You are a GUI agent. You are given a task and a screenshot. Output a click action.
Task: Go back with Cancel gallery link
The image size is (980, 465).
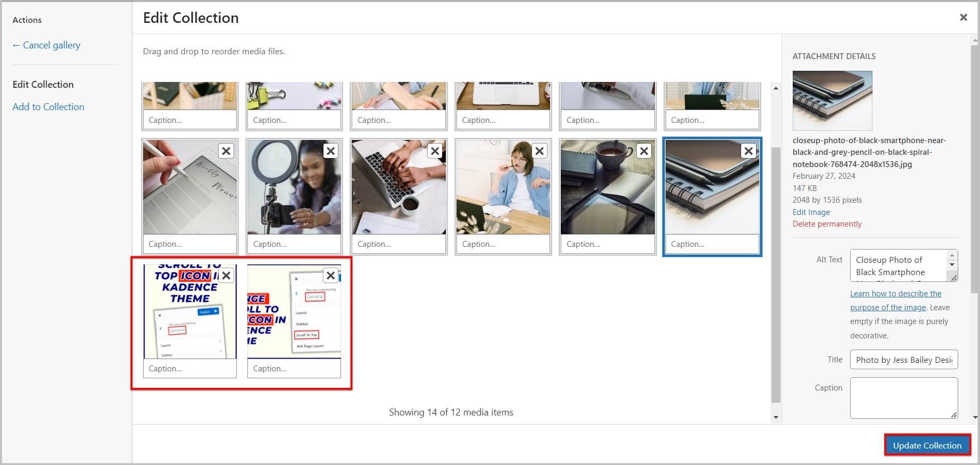coord(46,45)
